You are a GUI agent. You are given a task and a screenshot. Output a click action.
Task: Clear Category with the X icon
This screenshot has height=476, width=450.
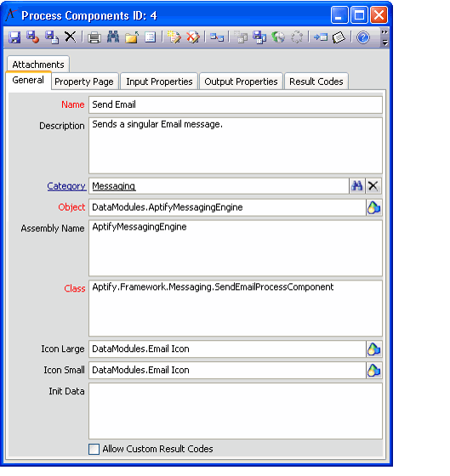point(373,186)
